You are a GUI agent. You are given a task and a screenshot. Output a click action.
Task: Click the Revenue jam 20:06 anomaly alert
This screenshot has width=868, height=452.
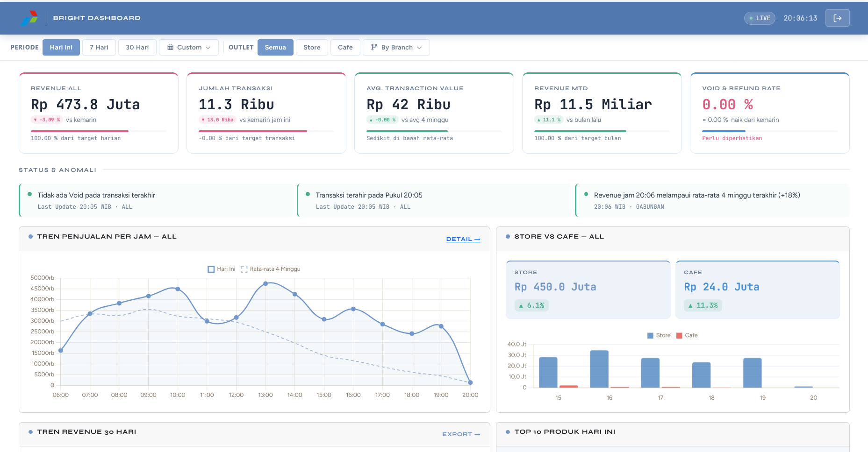tap(712, 200)
